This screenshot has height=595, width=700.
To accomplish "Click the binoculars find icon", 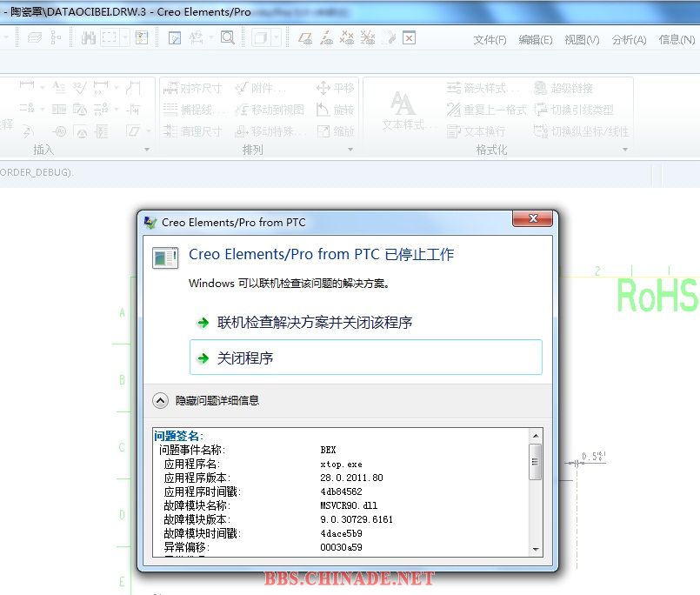I will coord(89,38).
